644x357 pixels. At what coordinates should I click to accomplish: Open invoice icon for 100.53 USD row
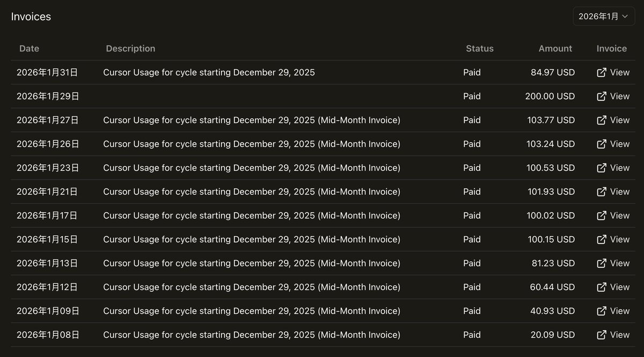point(602,167)
